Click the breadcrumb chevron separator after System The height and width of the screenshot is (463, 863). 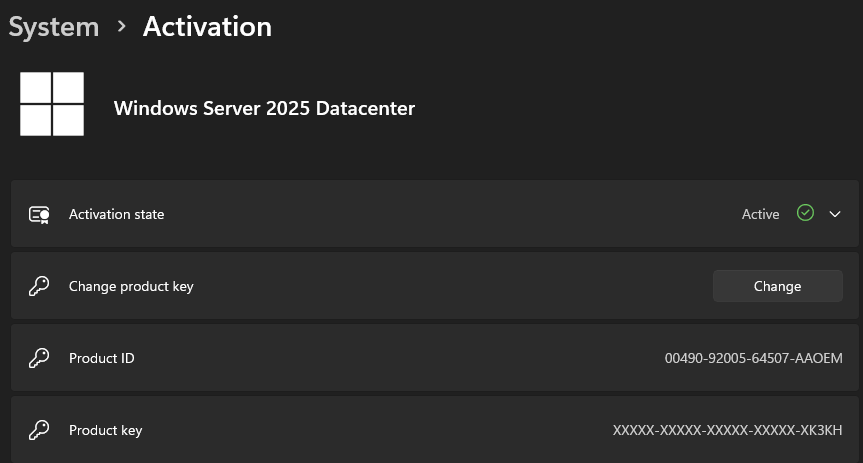(x=122, y=26)
